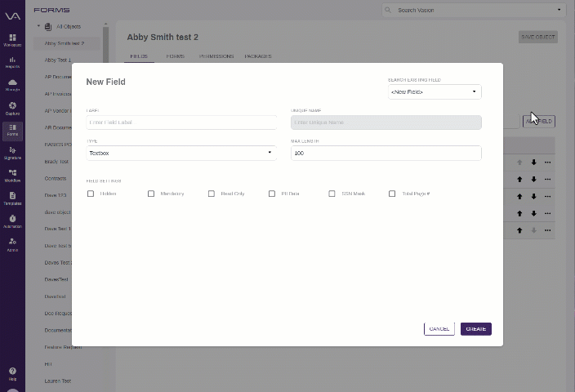Select the Forms sidebar icon

pos(12,131)
